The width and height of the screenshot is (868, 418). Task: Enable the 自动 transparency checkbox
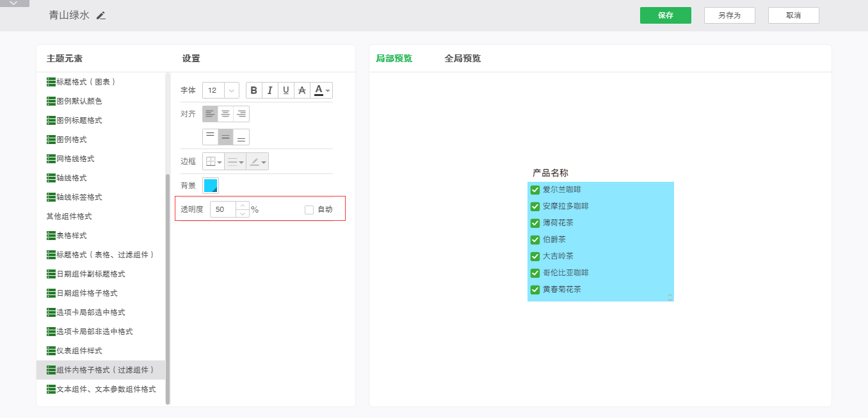point(309,209)
